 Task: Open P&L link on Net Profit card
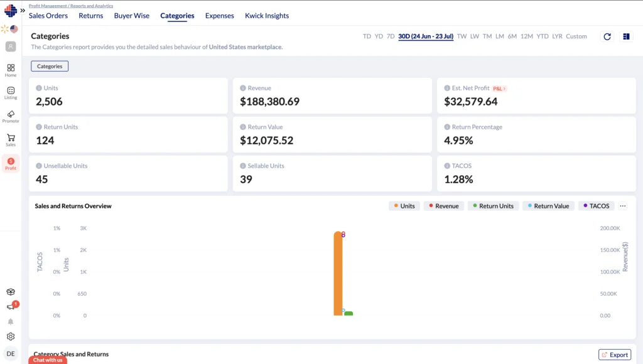tap(499, 88)
